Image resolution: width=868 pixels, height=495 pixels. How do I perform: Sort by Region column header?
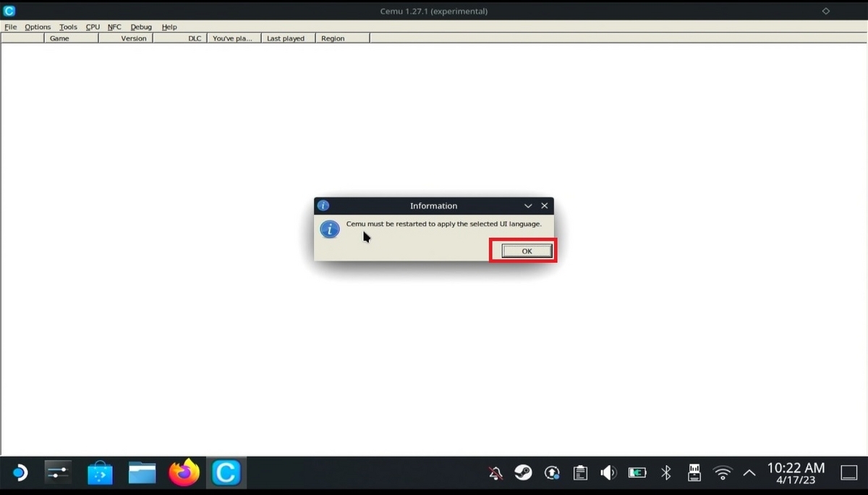[343, 38]
